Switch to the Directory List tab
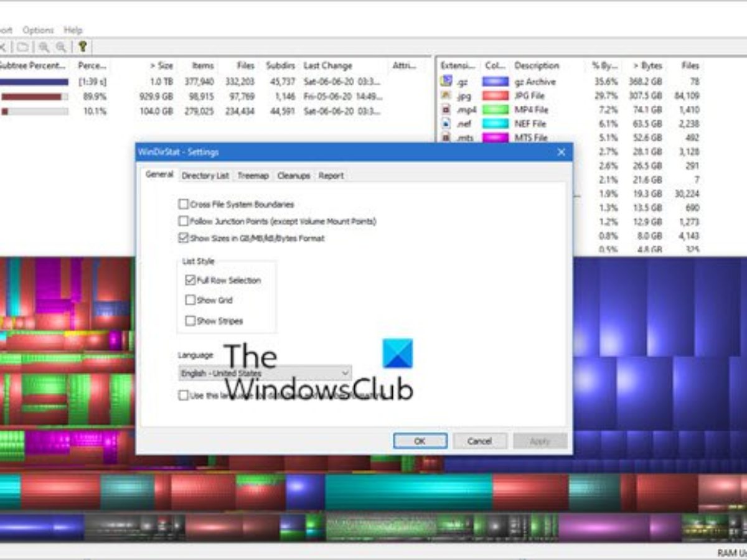 click(205, 176)
